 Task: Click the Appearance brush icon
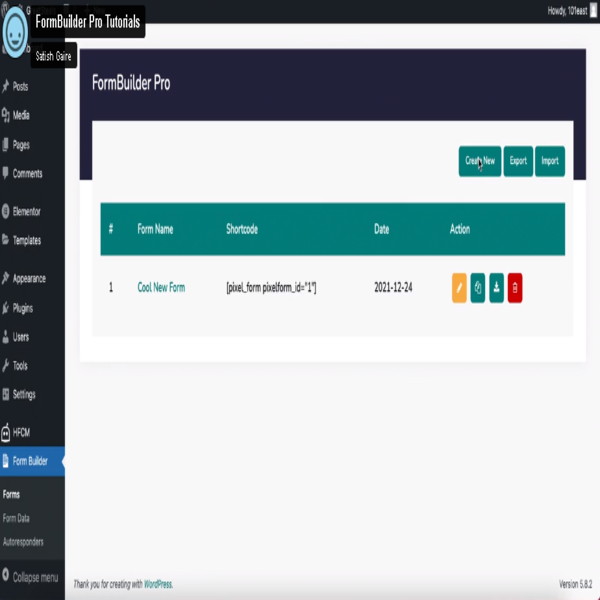click(x=5, y=278)
